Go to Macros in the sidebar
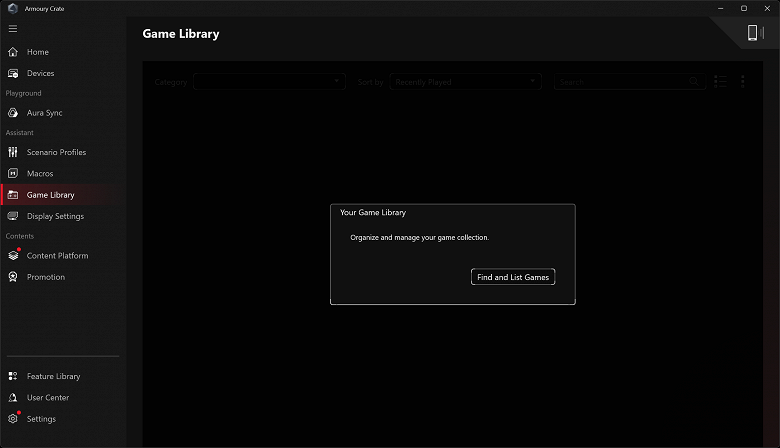 [x=40, y=174]
